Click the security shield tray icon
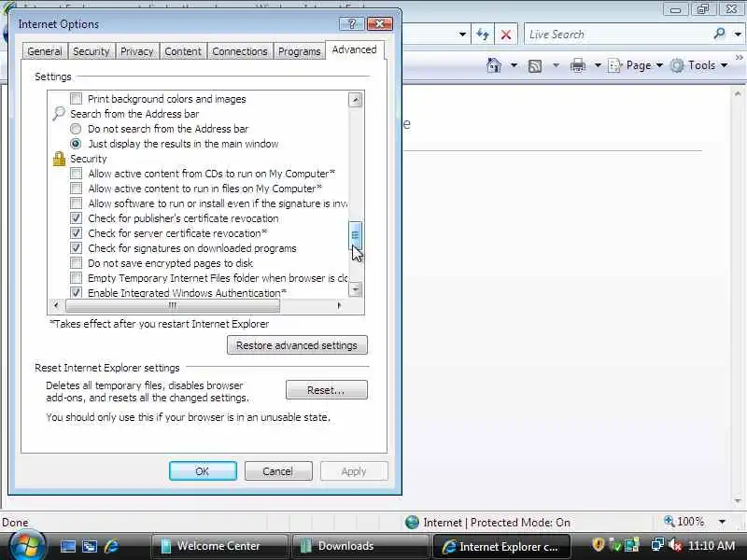Viewport: 747px width, 560px height. [x=598, y=544]
